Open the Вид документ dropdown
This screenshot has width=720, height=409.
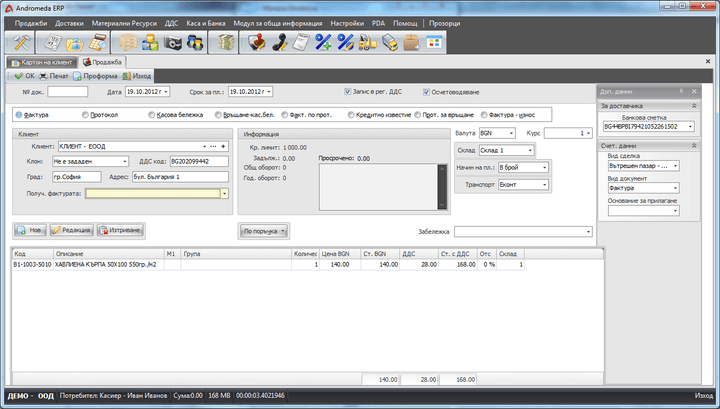(675, 188)
